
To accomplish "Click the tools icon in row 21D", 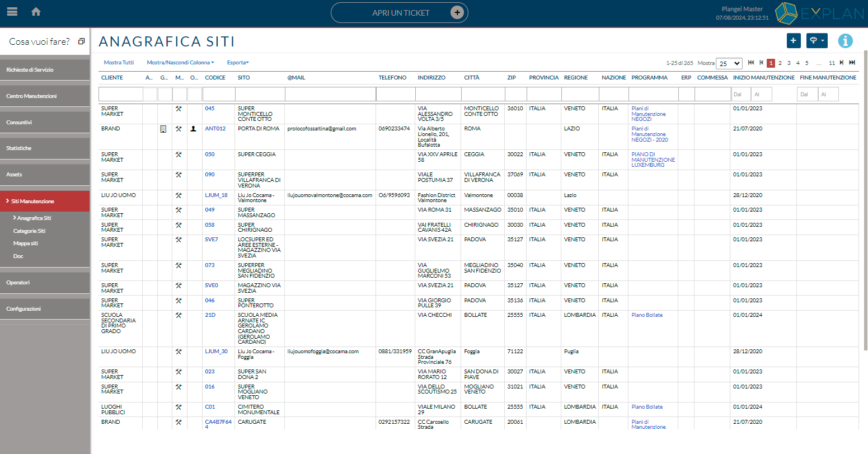I will coord(179,315).
